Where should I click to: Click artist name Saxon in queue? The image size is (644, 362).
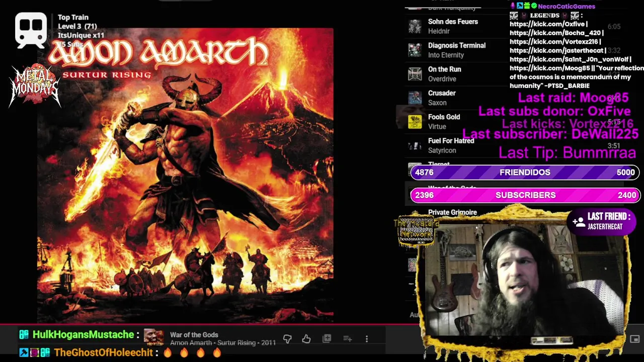pos(437,103)
